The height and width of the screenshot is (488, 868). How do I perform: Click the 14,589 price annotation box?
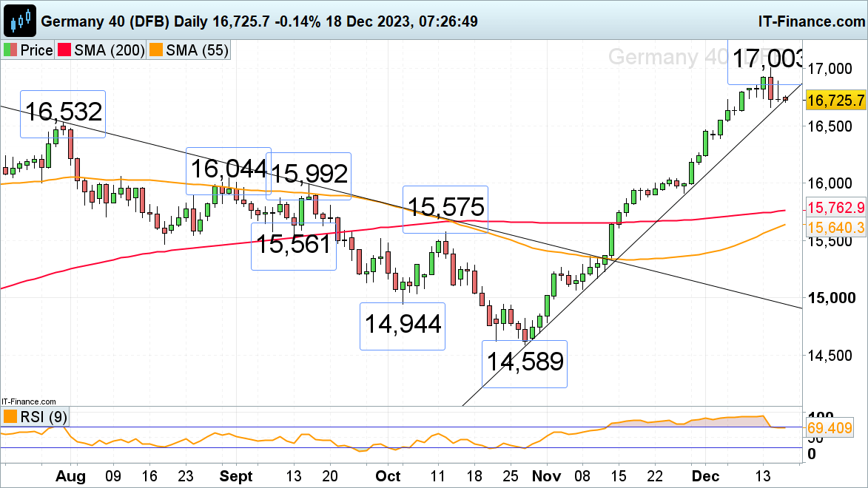(525, 364)
